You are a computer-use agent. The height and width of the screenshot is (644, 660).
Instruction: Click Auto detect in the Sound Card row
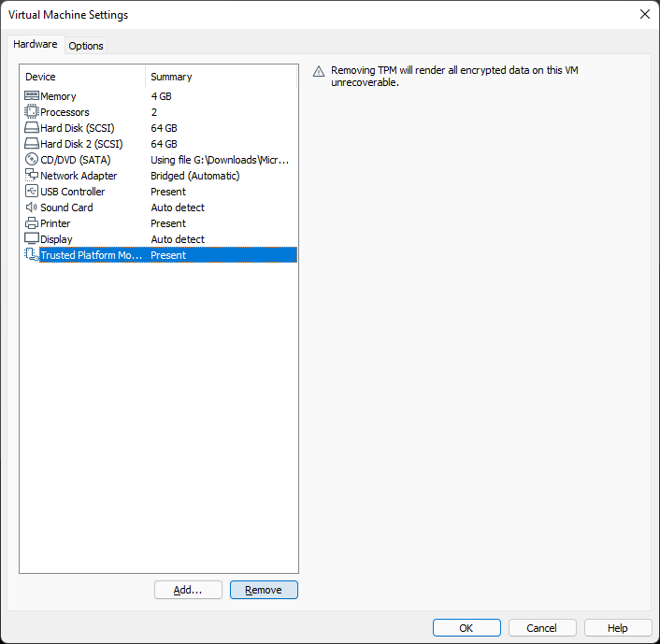tap(178, 208)
